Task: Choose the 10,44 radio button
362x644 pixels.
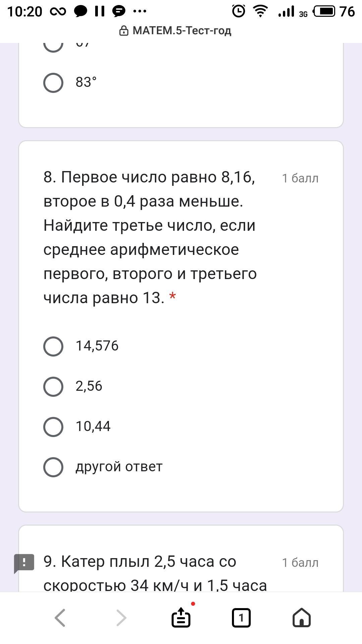Action: click(x=53, y=427)
